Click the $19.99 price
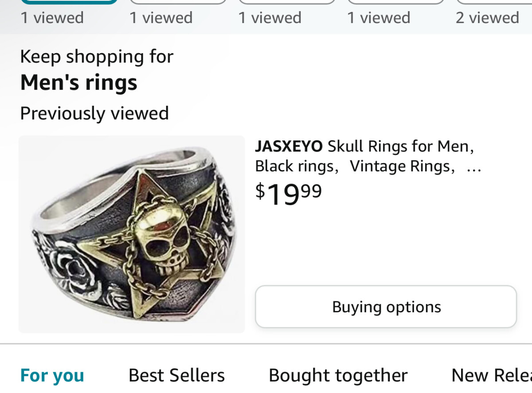 click(x=288, y=194)
